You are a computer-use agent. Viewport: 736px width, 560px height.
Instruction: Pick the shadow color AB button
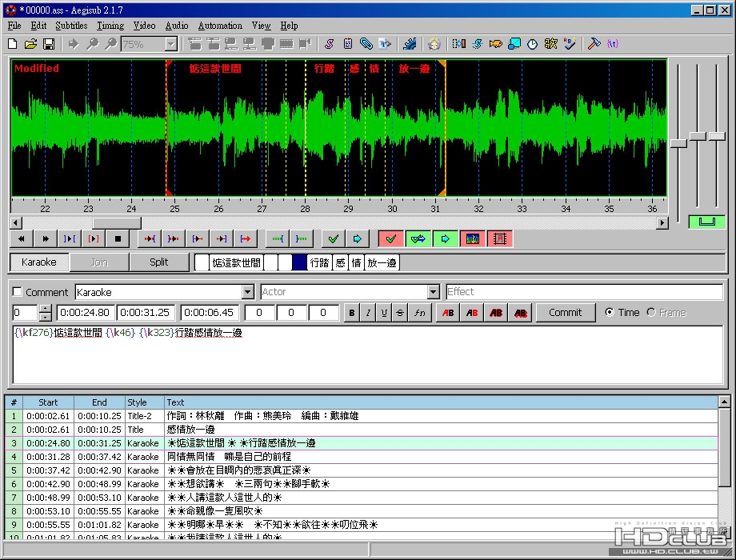pos(520,313)
